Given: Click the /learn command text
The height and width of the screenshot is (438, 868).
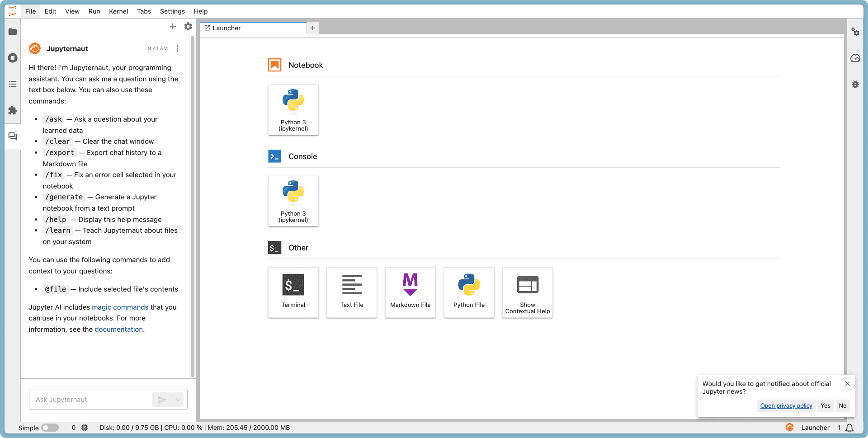Looking at the screenshot, I should [58, 231].
